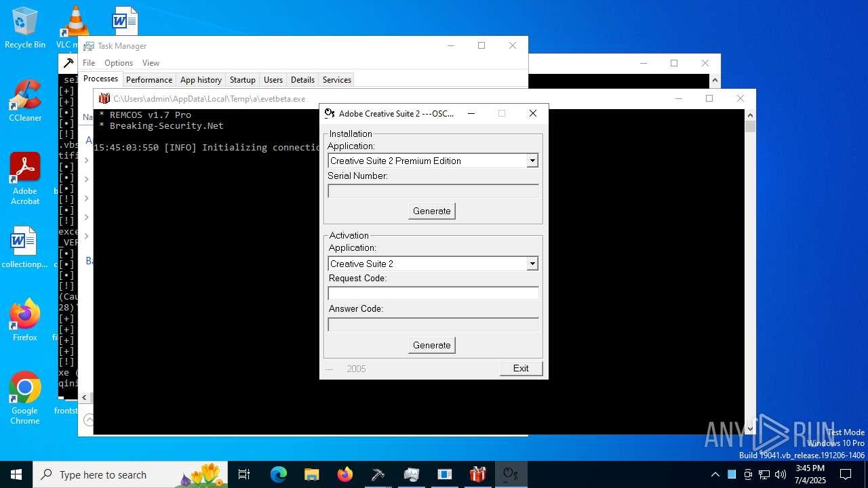Open network status tray icon
868x488 pixels.
pyautogui.click(x=764, y=474)
